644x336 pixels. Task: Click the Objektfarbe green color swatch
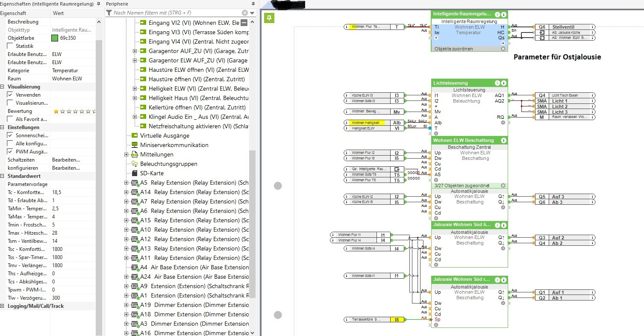pos(55,38)
